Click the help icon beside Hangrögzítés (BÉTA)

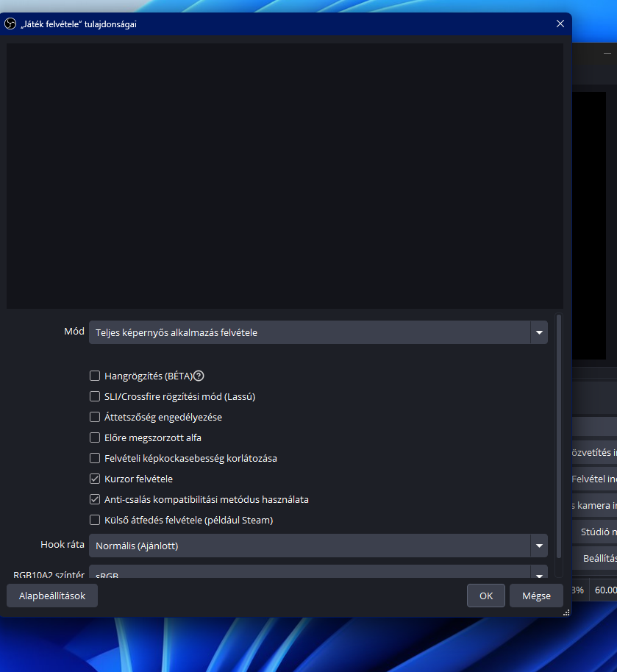(199, 376)
